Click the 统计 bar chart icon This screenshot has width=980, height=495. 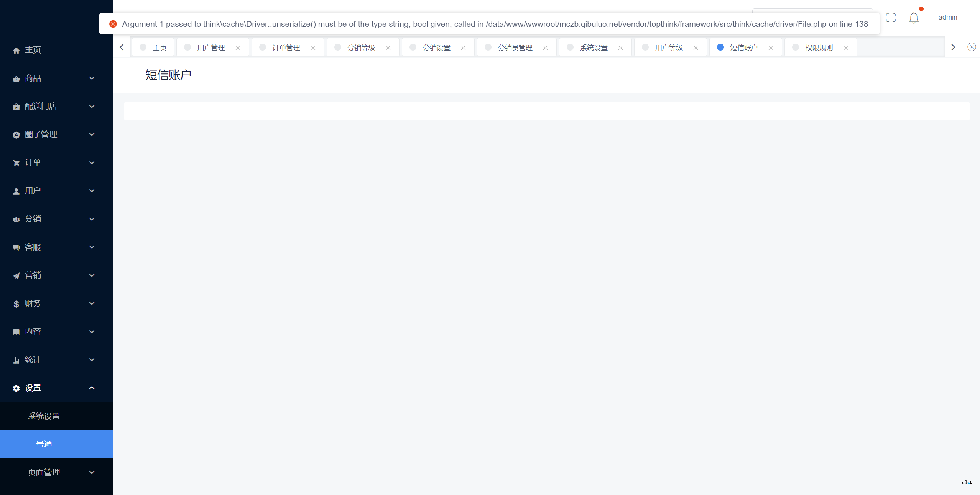click(x=16, y=360)
